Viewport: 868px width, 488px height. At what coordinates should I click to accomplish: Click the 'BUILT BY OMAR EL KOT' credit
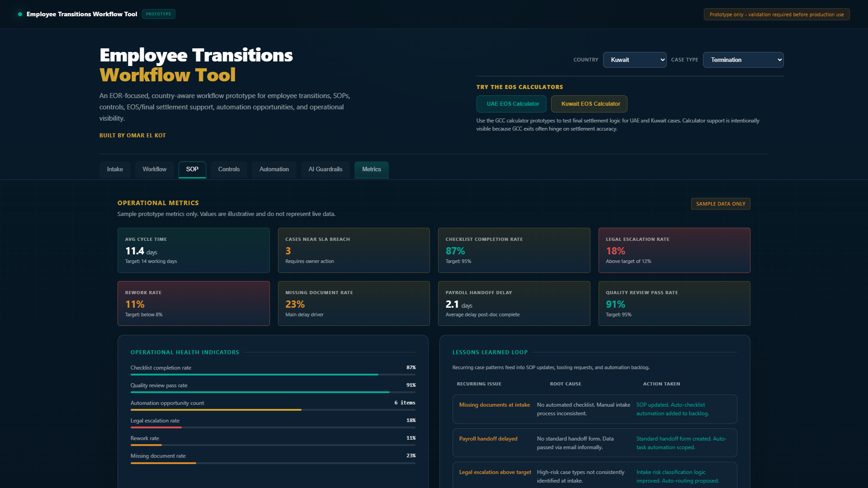coord(132,136)
